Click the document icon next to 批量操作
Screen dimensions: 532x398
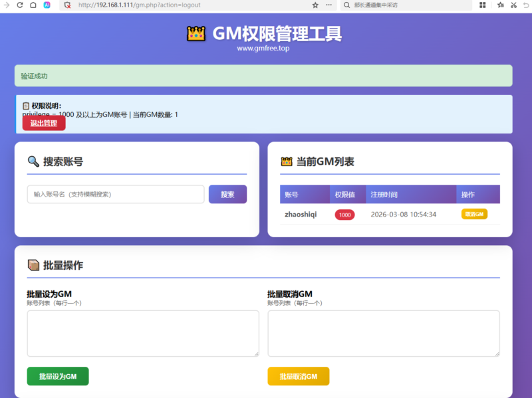(x=33, y=264)
